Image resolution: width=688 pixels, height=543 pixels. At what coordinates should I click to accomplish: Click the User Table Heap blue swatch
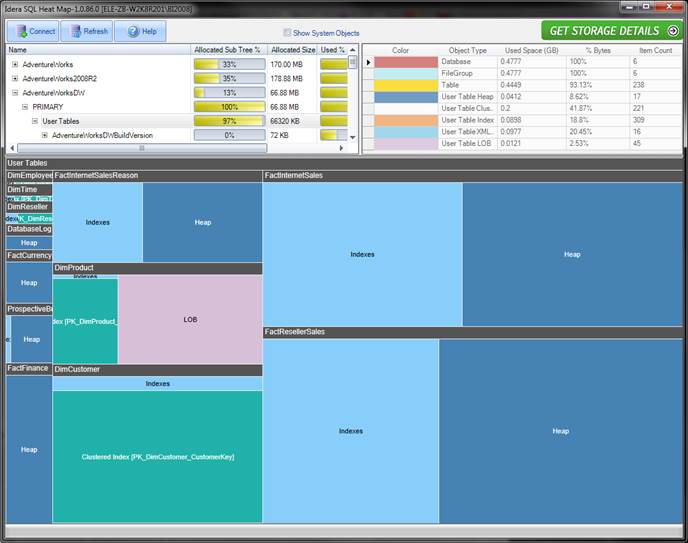[406, 97]
